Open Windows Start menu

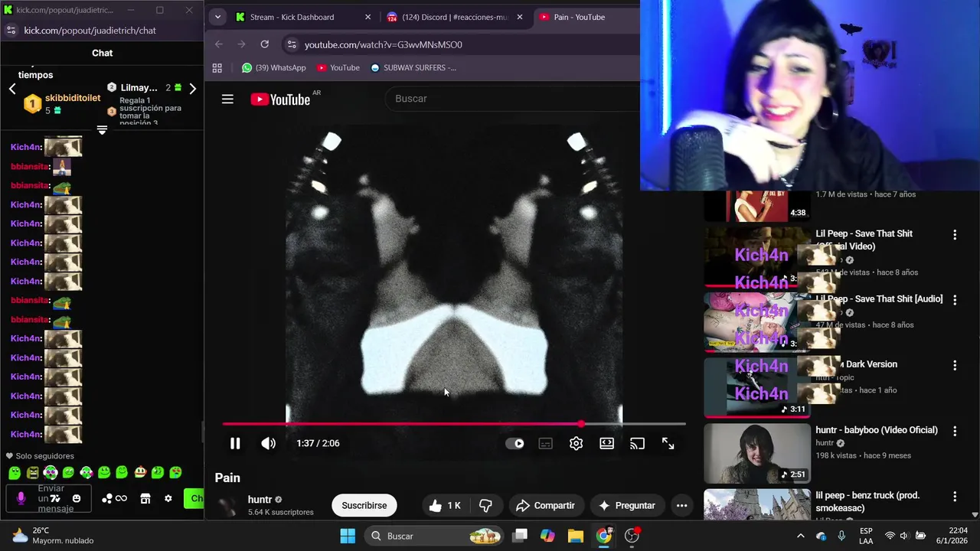coord(348,536)
